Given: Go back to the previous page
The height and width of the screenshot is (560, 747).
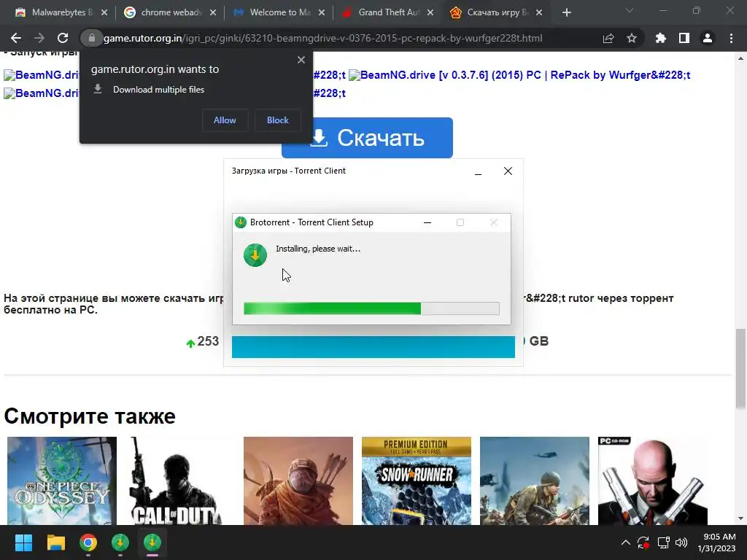Looking at the screenshot, I should pos(16,38).
